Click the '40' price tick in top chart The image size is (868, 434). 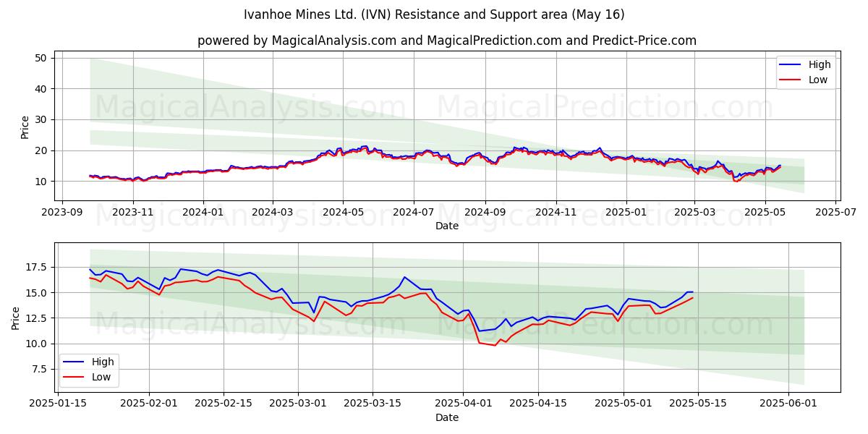(x=41, y=89)
